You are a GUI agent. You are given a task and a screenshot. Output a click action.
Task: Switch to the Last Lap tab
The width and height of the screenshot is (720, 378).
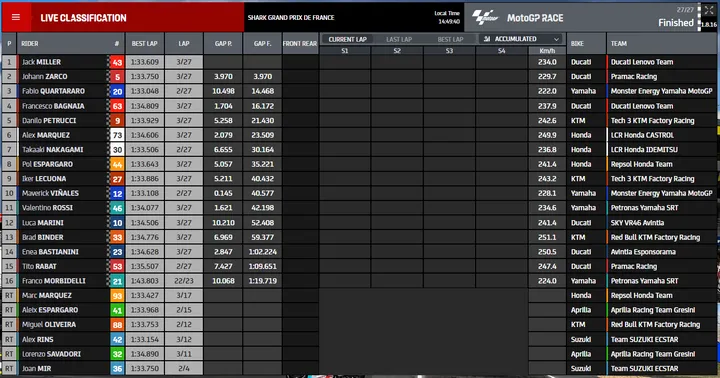click(399, 39)
